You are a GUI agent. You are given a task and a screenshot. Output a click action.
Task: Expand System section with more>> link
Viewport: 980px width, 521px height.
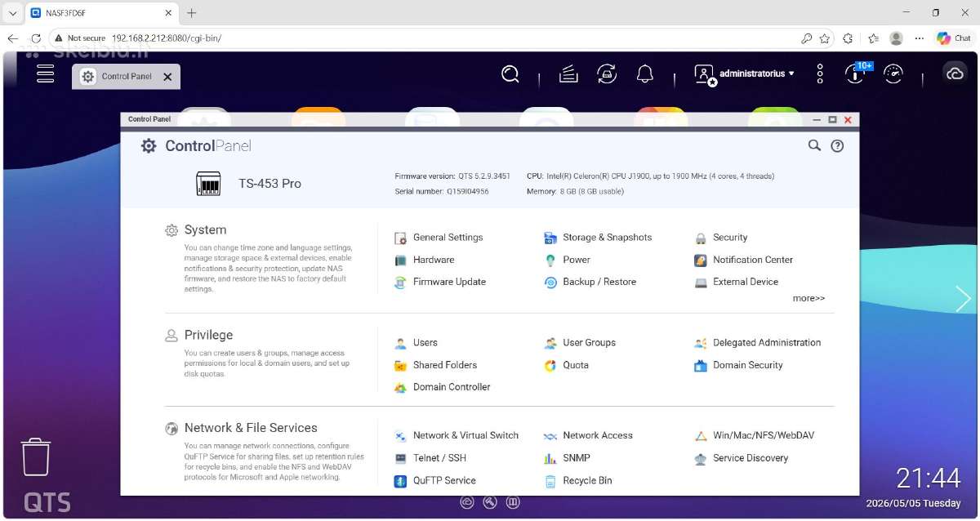tap(808, 298)
